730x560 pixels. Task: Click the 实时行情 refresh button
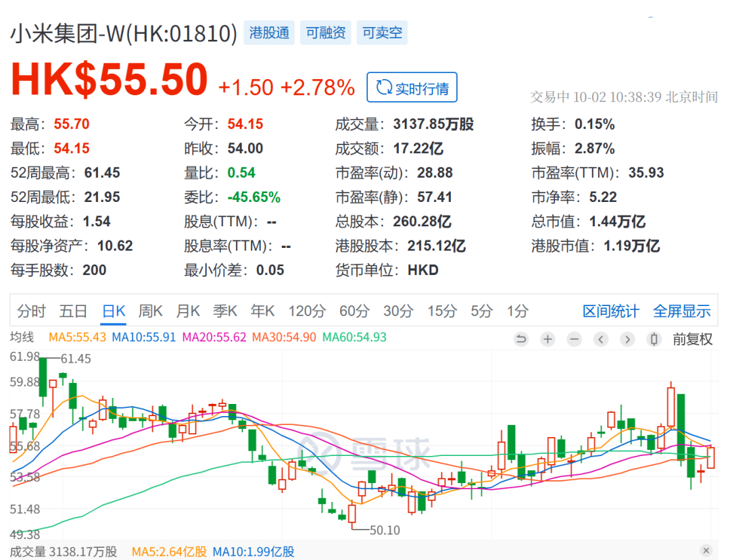pyautogui.click(x=412, y=88)
